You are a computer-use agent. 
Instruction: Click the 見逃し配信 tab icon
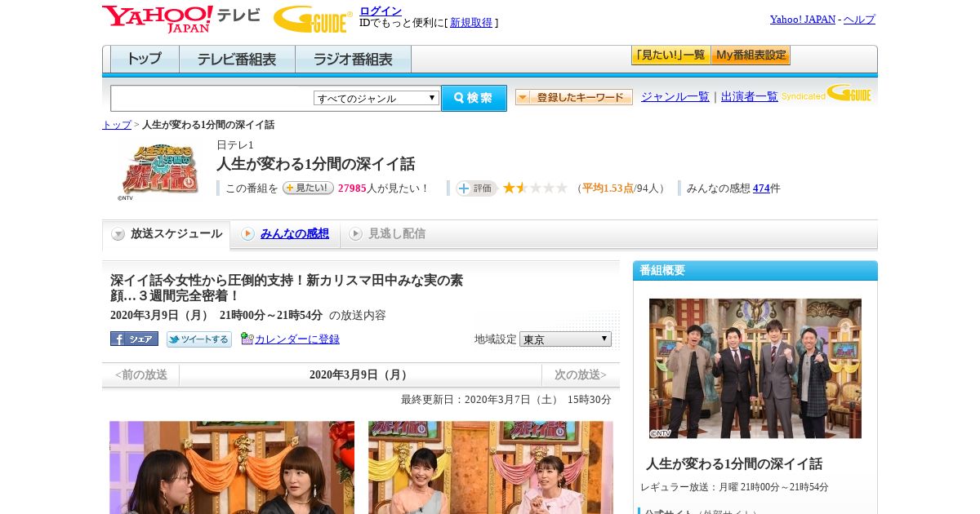[355, 234]
